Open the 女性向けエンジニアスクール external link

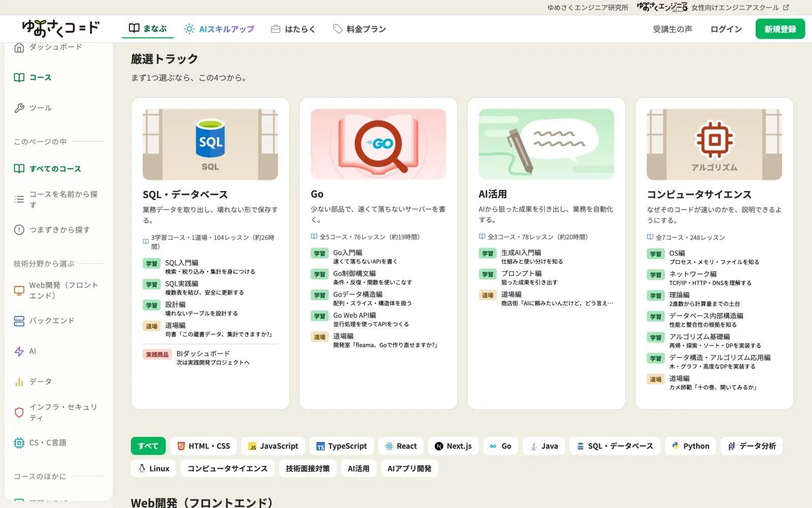[713, 7]
